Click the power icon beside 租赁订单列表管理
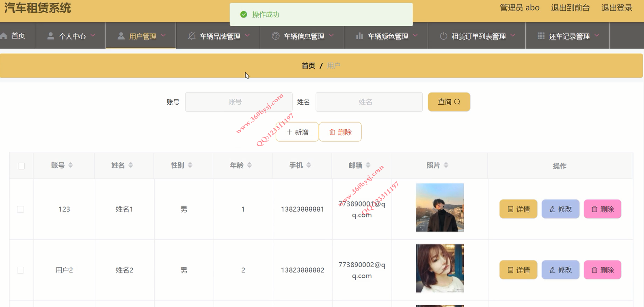 click(443, 36)
